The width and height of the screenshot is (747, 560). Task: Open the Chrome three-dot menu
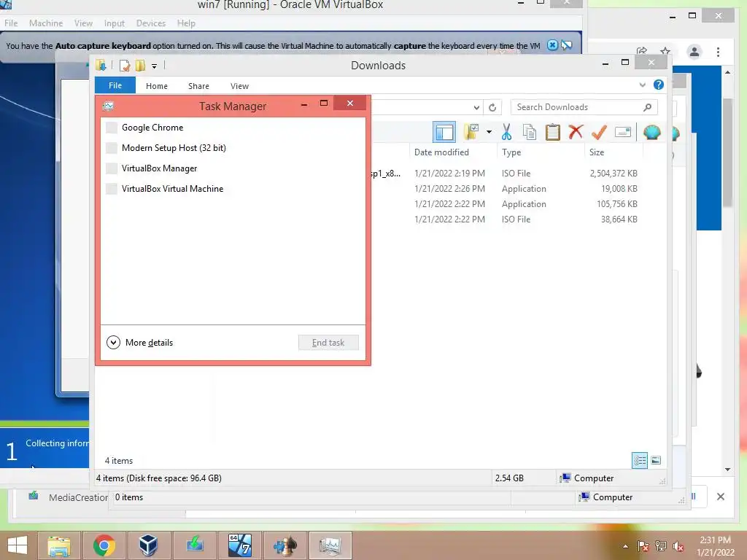pyautogui.click(x=718, y=52)
